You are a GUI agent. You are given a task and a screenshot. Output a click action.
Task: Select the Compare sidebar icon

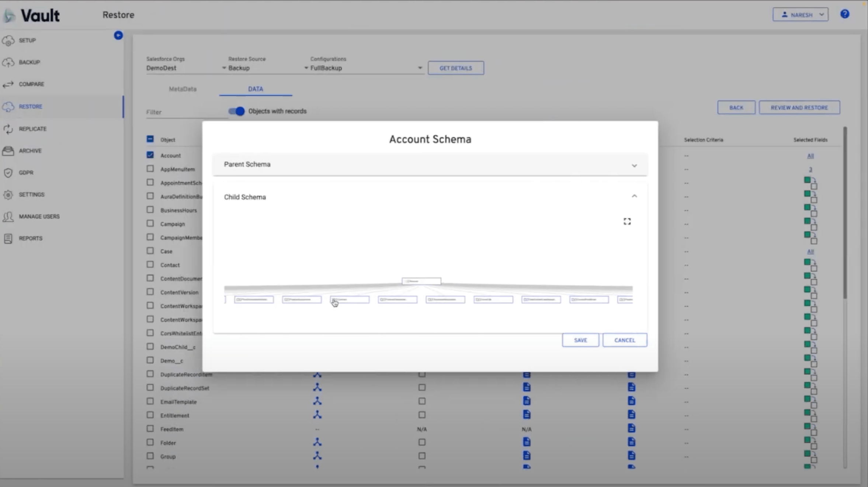coord(8,84)
